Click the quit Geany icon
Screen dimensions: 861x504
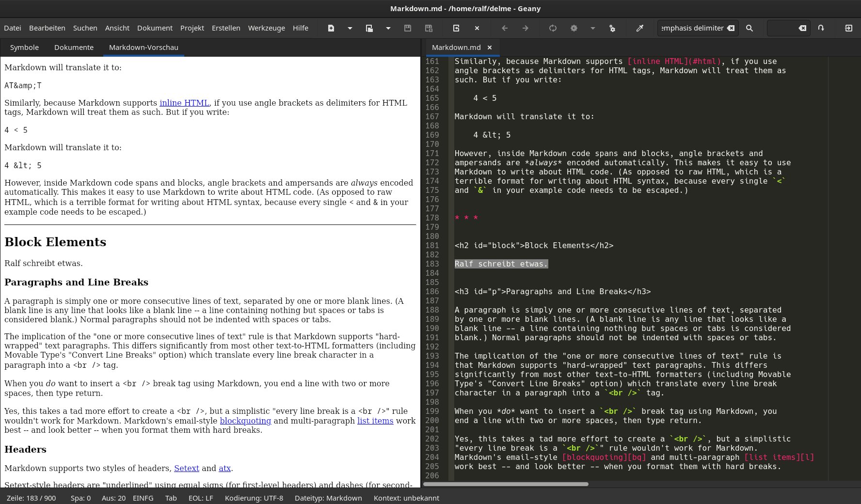pyautogui.click(x=848, y=28)
